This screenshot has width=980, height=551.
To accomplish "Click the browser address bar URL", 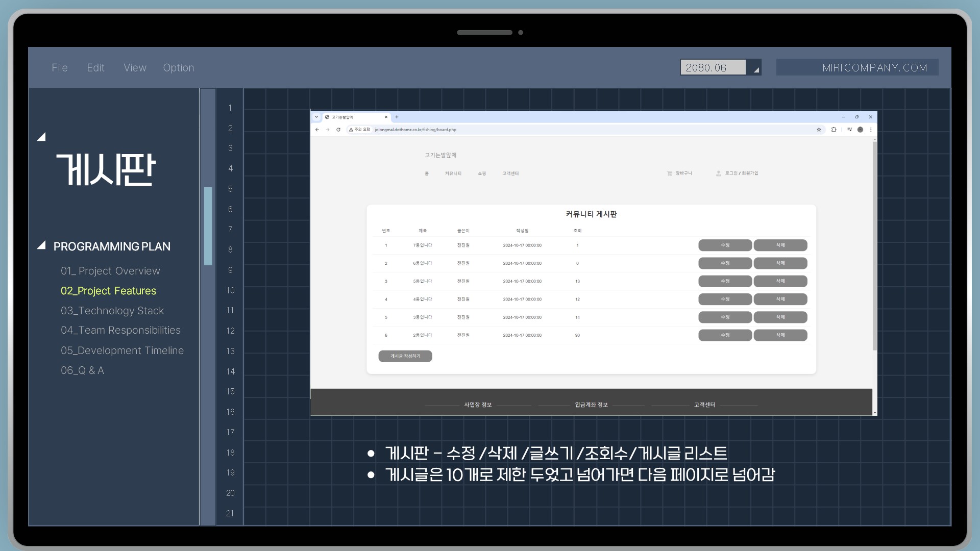I will click(415, 130).
